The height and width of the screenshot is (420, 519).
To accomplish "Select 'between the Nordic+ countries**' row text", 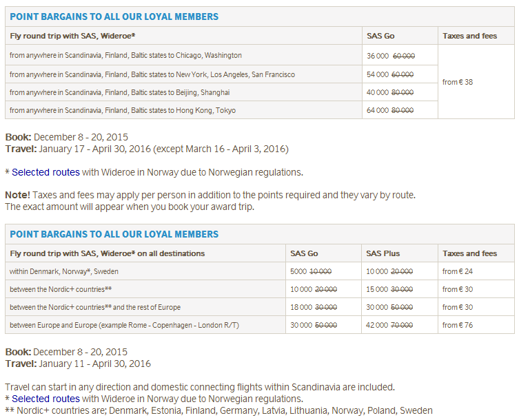I will coord(61,289).
